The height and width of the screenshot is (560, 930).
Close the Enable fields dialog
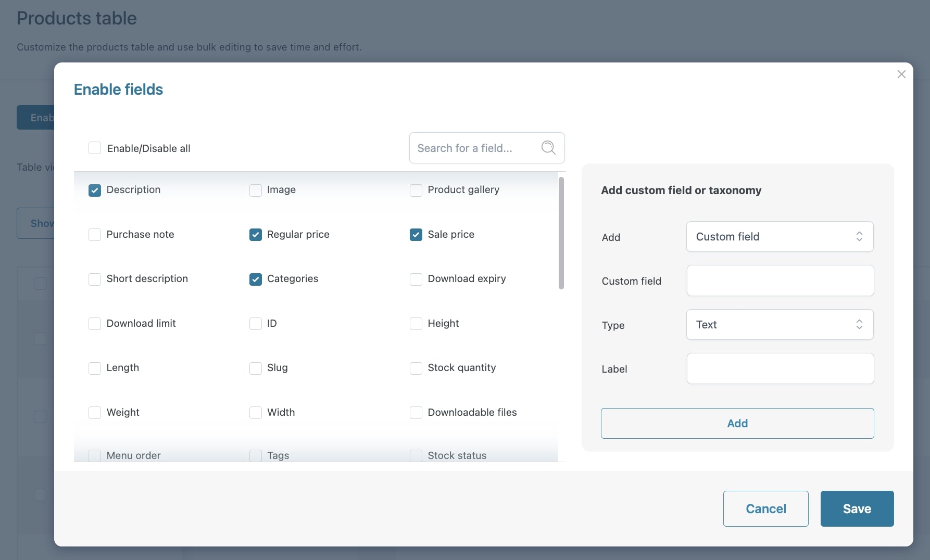901,74
